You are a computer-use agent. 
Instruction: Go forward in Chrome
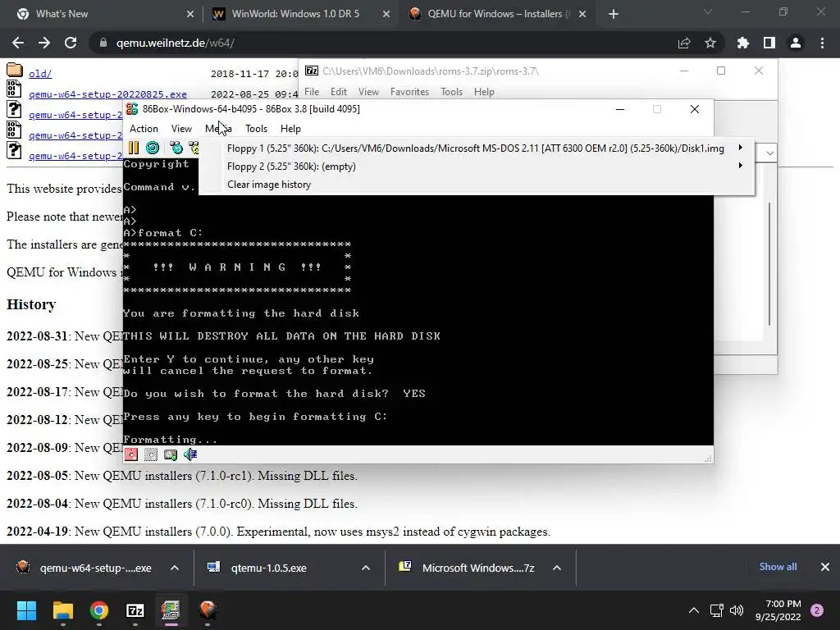pyautogui.click(x=44, y=43)
